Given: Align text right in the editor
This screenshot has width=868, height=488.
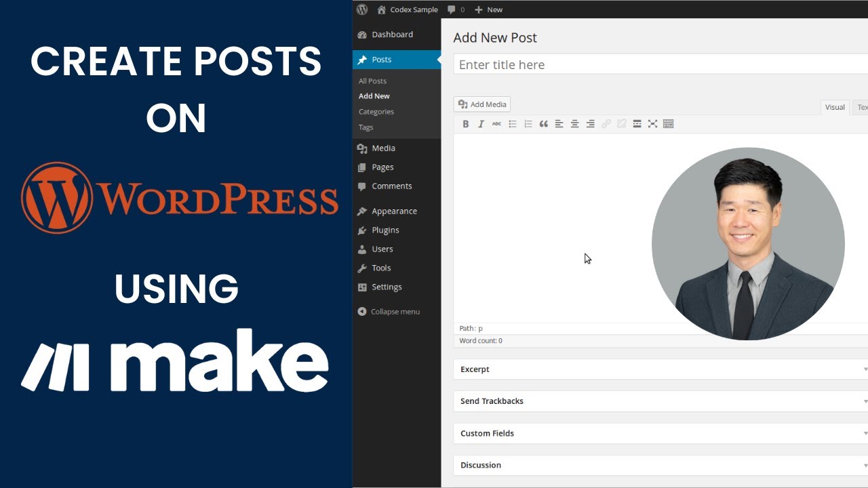Looking at the screenshot, I should point(591,124).
